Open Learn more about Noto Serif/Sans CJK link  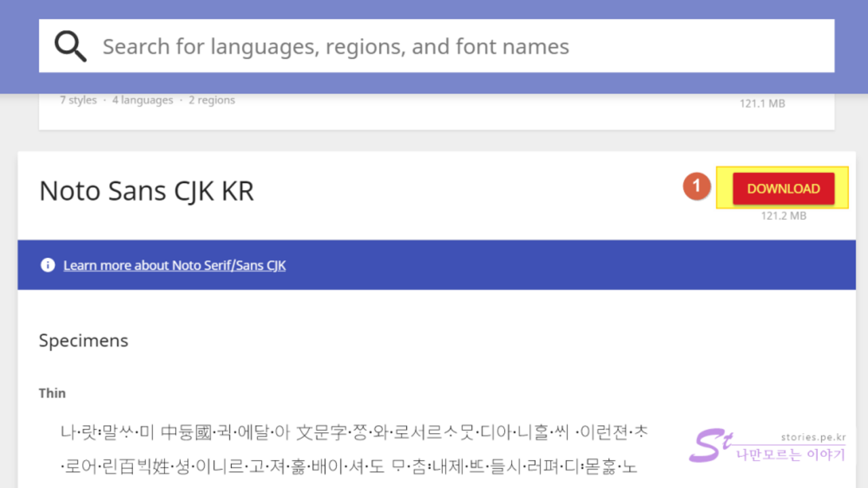pyautogui.click(x=174, y=265)
